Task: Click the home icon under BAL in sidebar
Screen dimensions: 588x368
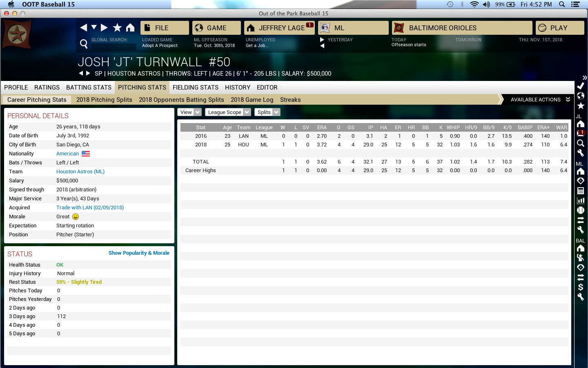Action: 581,248
